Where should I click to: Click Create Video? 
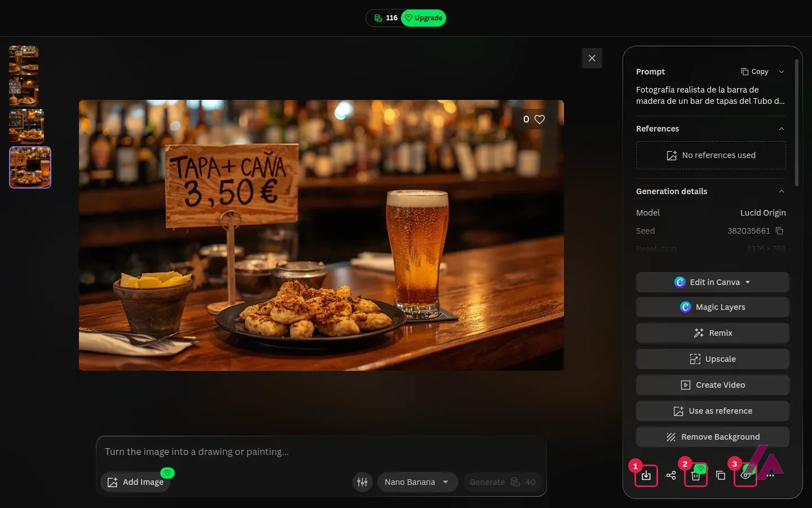pyautogui.click(x=713, y=385)
